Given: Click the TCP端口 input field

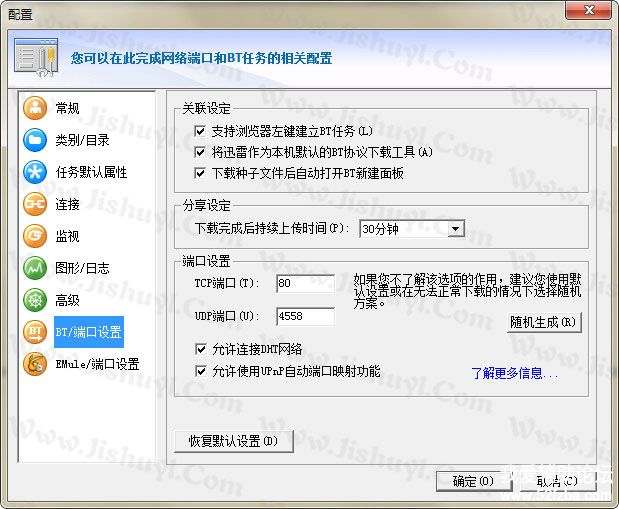Looking at the screenshot, I should click(306, 283).
